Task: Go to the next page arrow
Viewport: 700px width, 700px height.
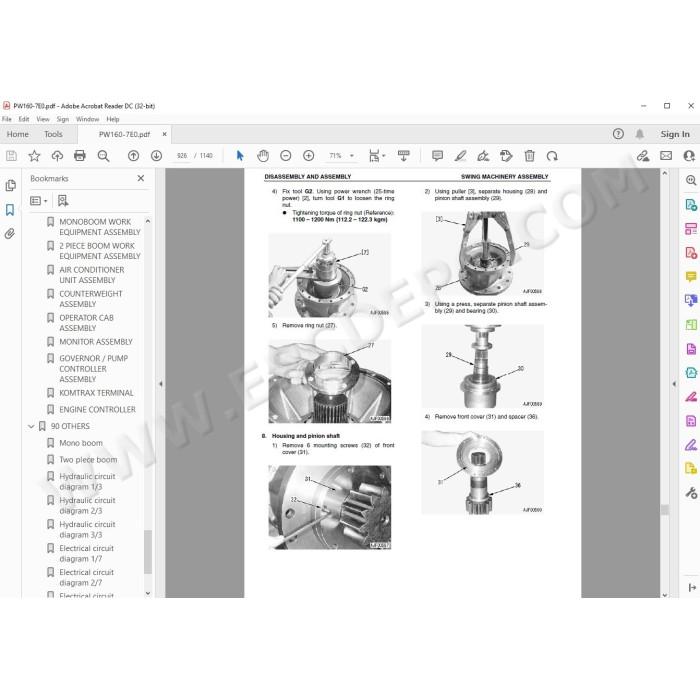Action: [156, 156]
